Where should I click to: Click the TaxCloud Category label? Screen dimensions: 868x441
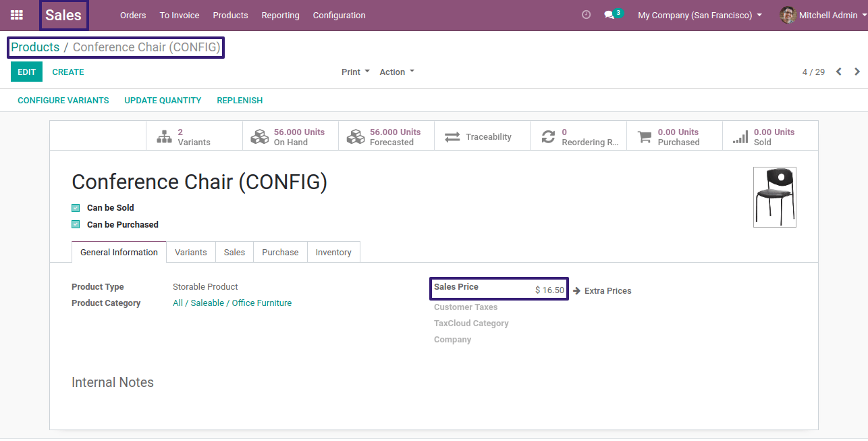471,323
